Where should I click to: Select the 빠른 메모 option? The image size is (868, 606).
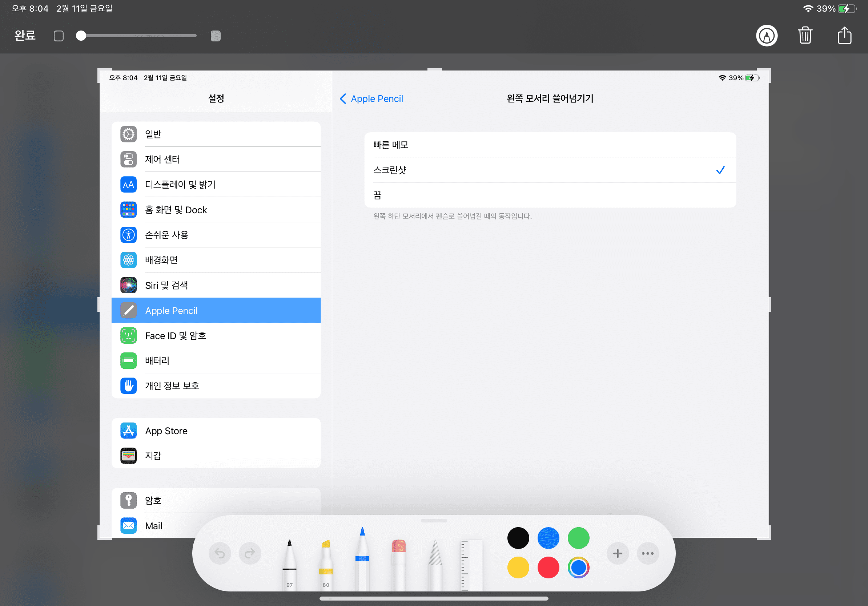coord(550,145)
